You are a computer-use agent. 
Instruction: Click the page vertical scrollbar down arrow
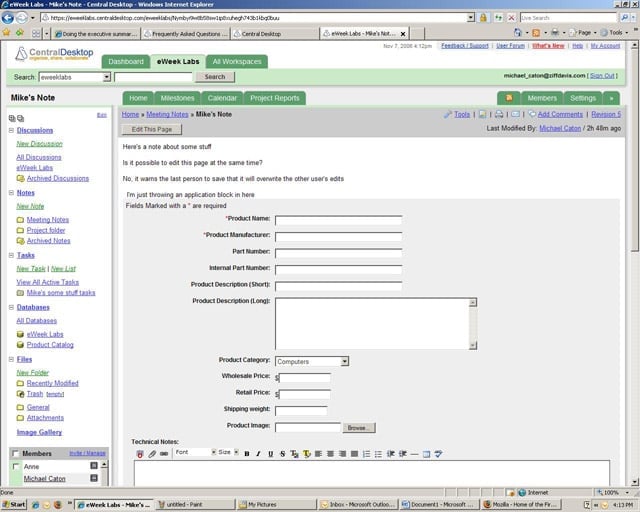point(635,482)
